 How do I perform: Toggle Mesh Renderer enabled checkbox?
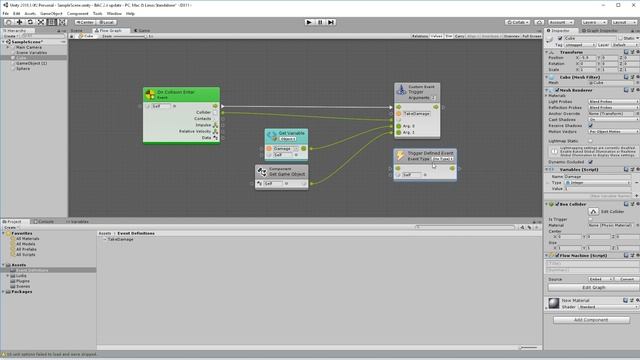coord(557,90)
